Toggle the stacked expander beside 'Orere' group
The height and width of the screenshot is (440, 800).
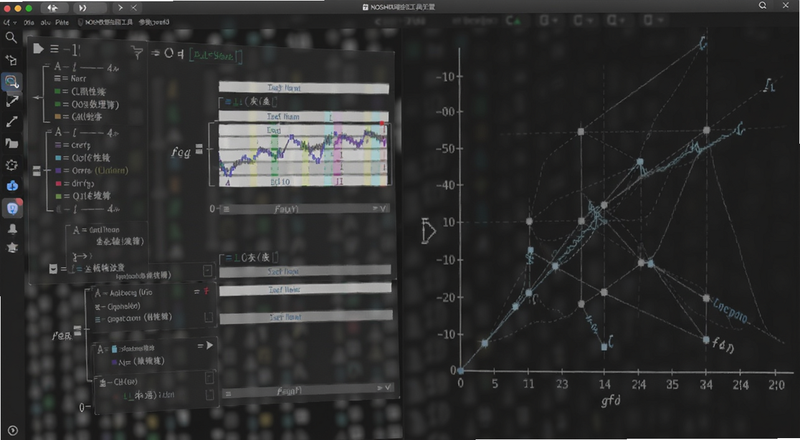click(x=37, y=171)
